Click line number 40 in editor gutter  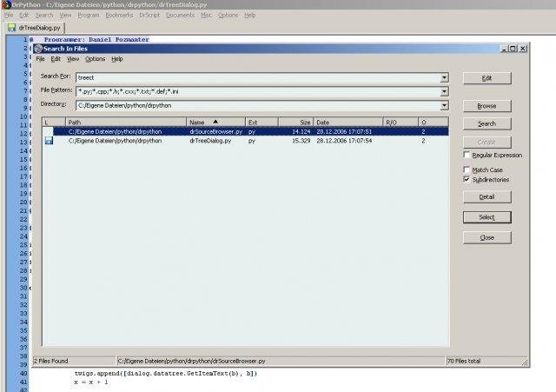(x=23, y=373)
